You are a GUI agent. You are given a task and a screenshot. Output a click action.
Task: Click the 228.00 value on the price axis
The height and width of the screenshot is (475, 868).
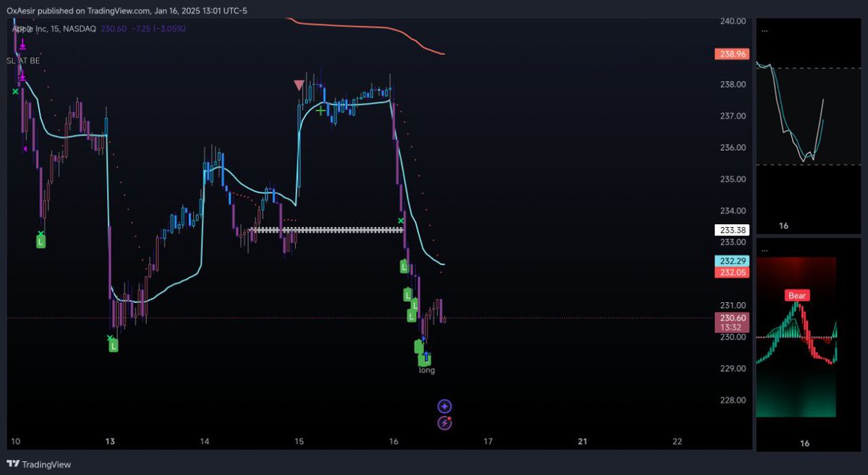733,401
